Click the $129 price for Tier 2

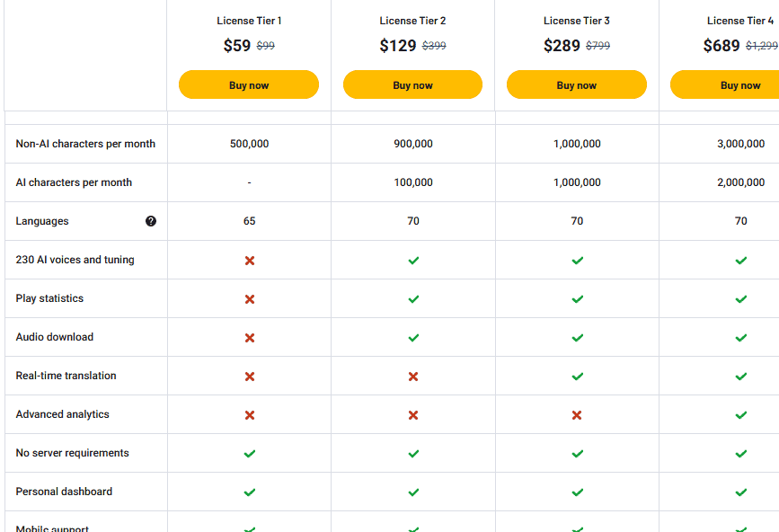click(x=398, y=45)
